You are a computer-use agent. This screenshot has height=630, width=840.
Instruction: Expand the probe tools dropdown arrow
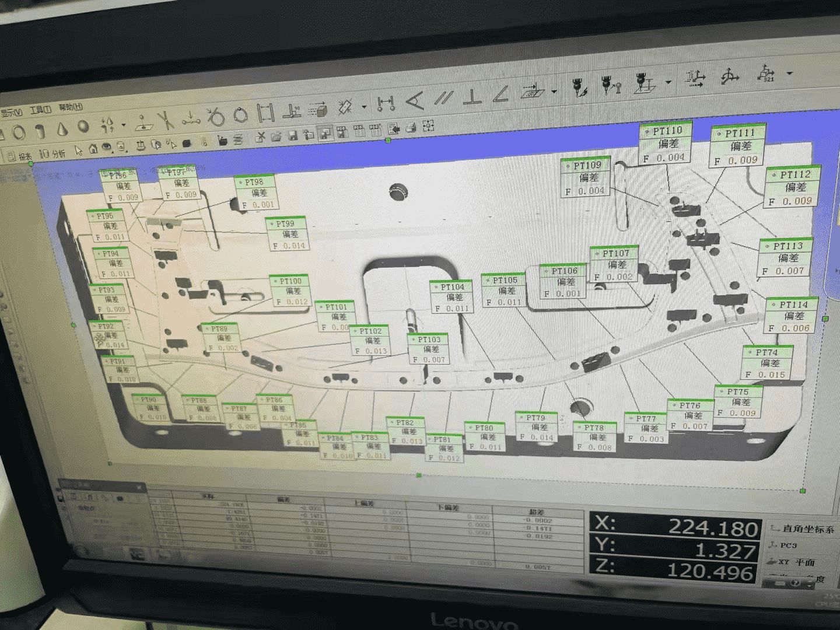(668, 82)
